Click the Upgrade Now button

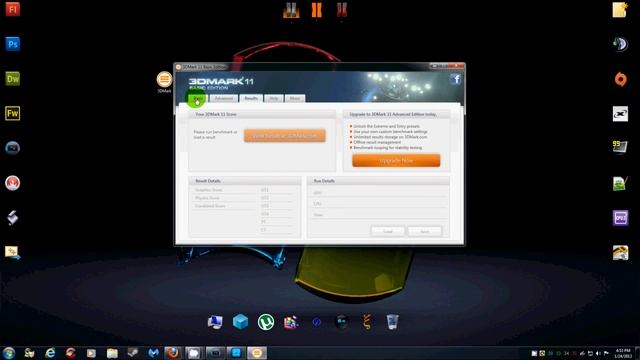(396, 160)
